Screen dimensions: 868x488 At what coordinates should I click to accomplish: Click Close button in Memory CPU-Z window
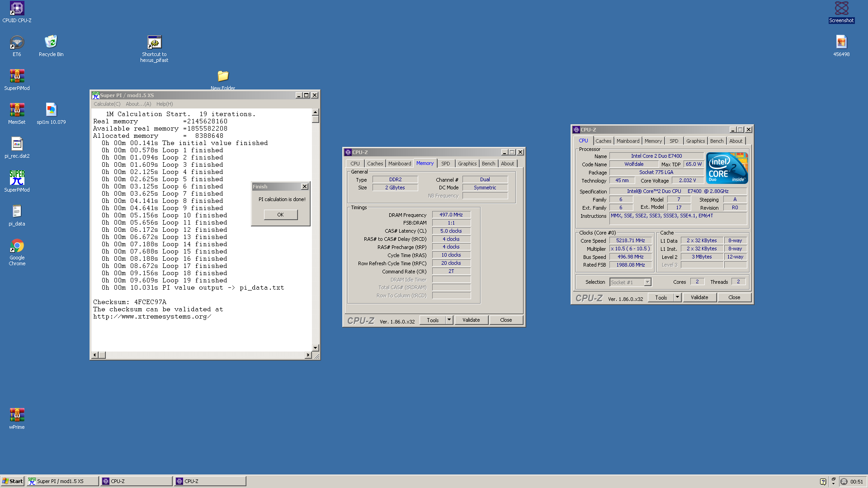(x=506, y=320)
